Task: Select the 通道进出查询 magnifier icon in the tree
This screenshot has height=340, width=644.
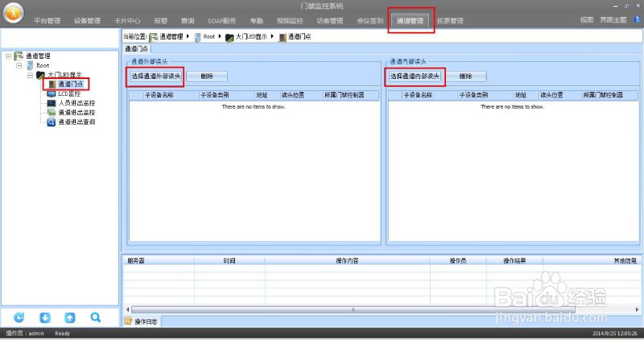Action: pyautogui.click(x=52, y=122)
